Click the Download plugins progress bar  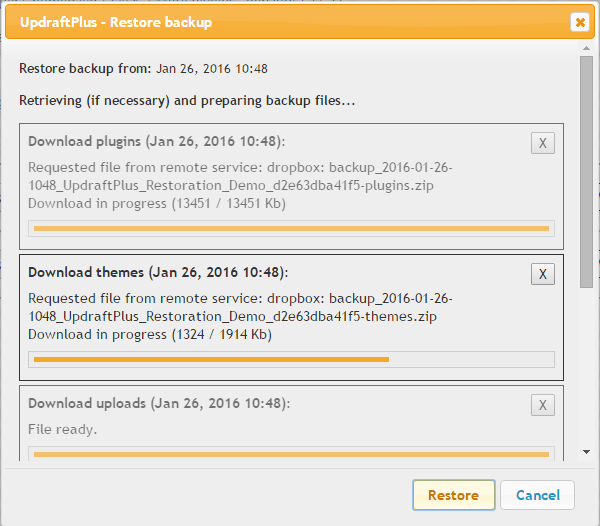291,228
